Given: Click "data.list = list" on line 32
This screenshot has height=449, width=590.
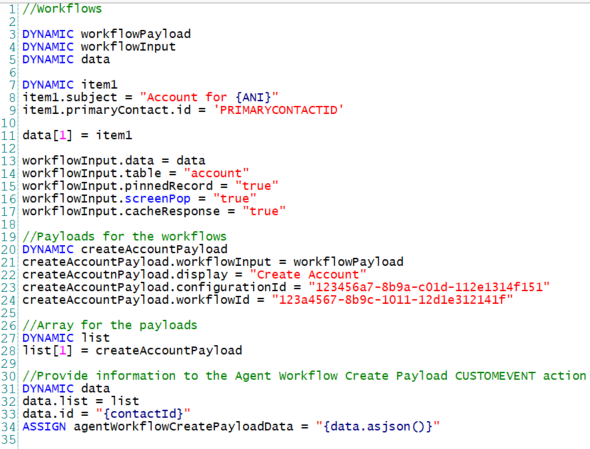Looking at the screenshot, I should tap(81, 401).
